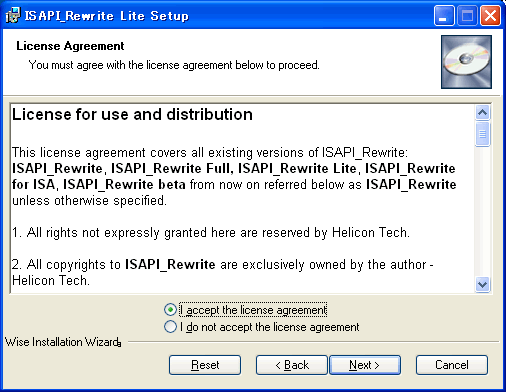Click the "Wise Installation Wizard" label
506x392 pixels.
click(63, 342)
